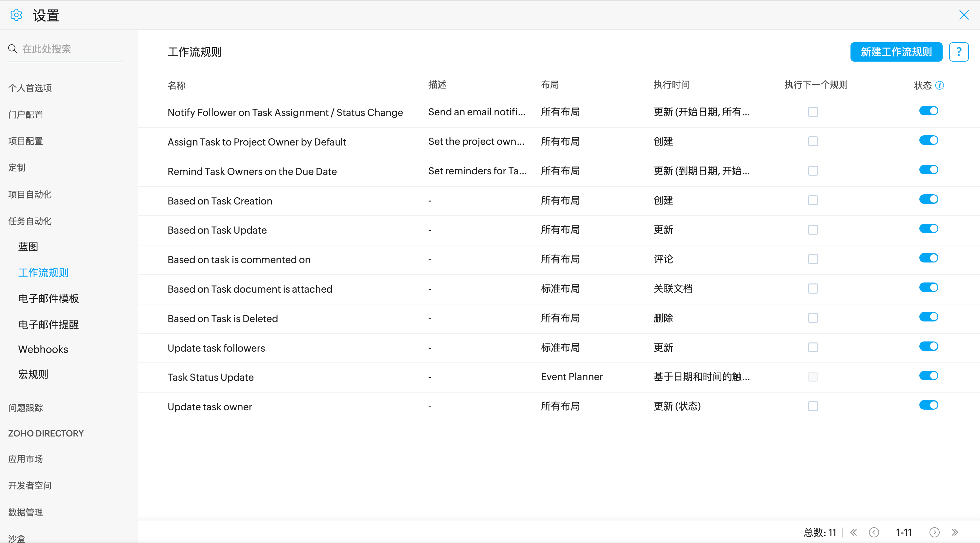Viewport: 980px width, 543px height.
Task: Select Webhooks in the sidebar
Action: click(43, 349)
